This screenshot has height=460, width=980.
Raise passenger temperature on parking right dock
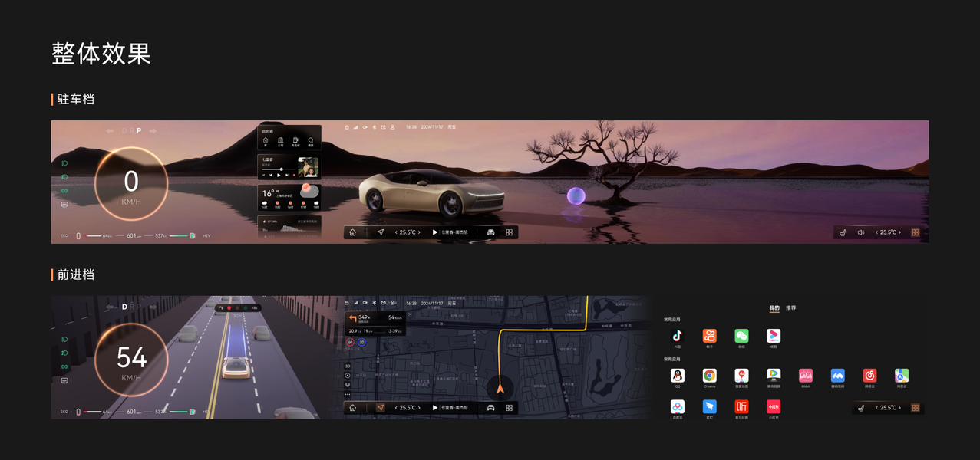point(900,232)
